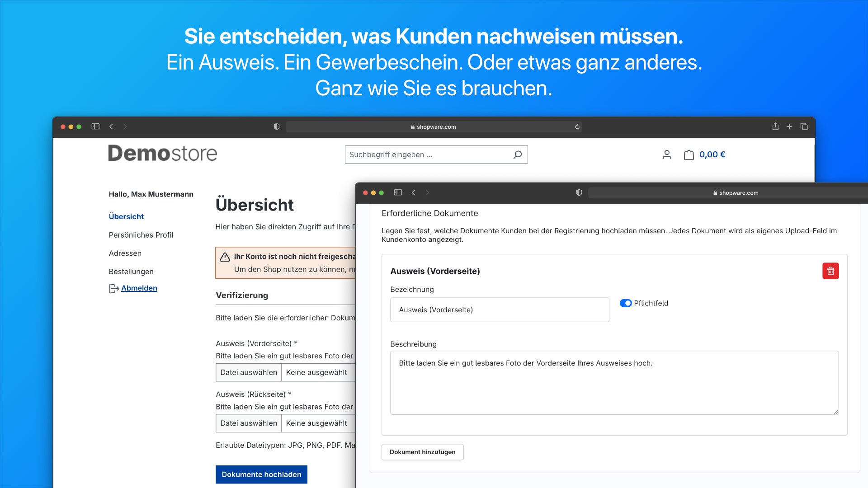
Task: Click the red delete document trash icon
Action: [830, 271]
